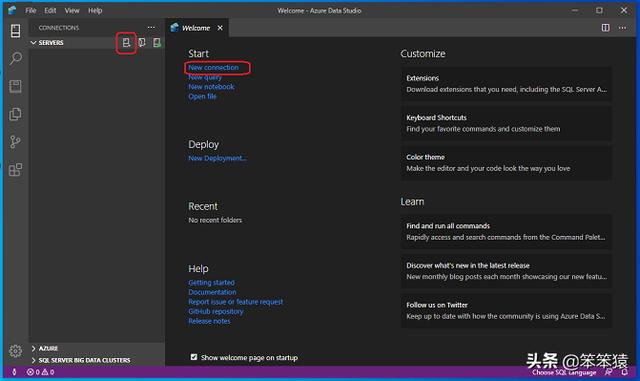Click the New query link
This screenshot has height=381, width=640.
[205, 77]
